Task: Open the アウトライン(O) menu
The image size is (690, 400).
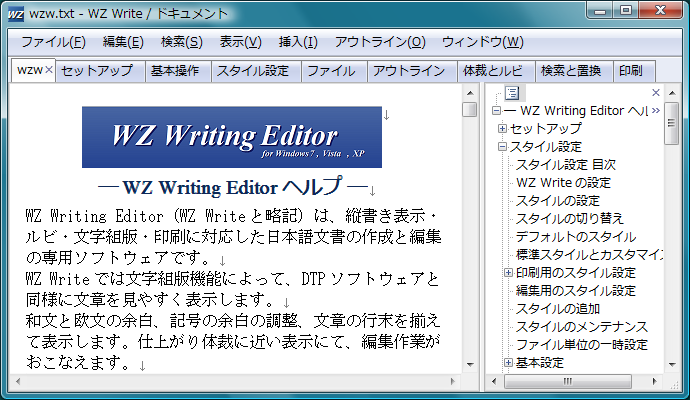Action: (380, 42)
